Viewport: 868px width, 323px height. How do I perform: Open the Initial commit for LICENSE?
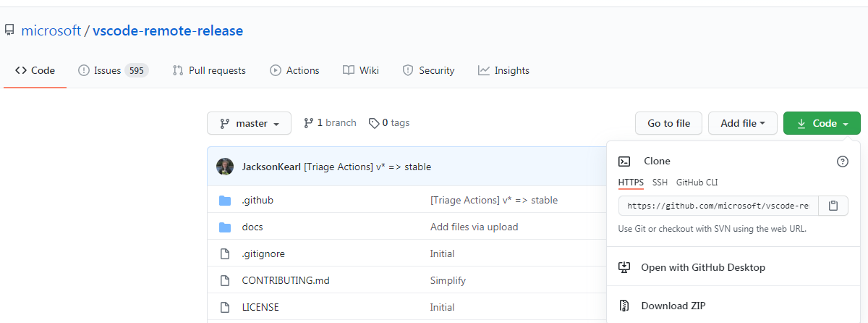click(x=442, y=307)
